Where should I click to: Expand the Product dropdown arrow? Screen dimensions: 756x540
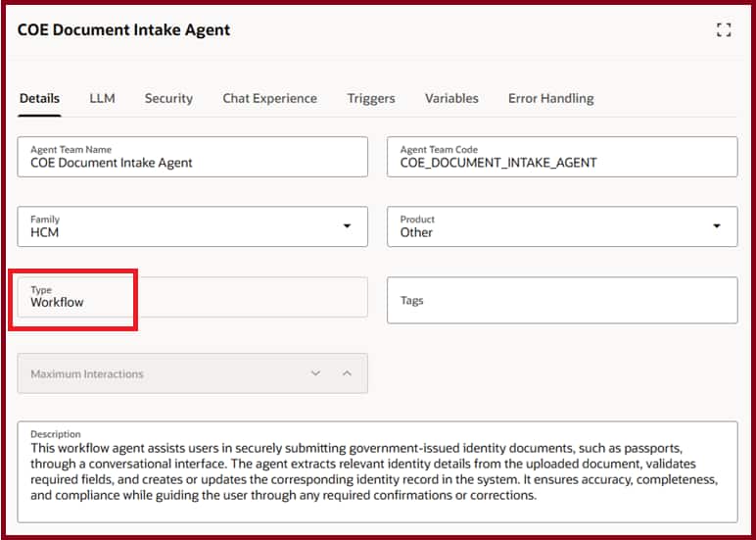(717, 226)
